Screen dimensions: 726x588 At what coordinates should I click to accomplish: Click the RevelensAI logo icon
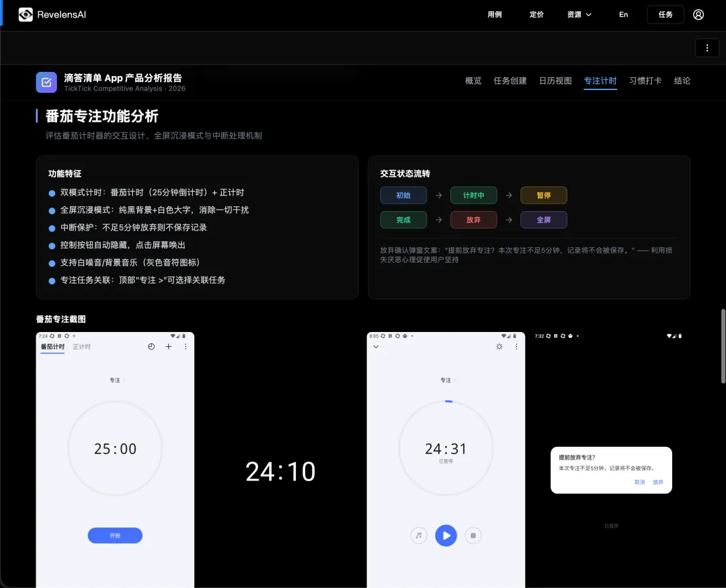tap(26, 15)
